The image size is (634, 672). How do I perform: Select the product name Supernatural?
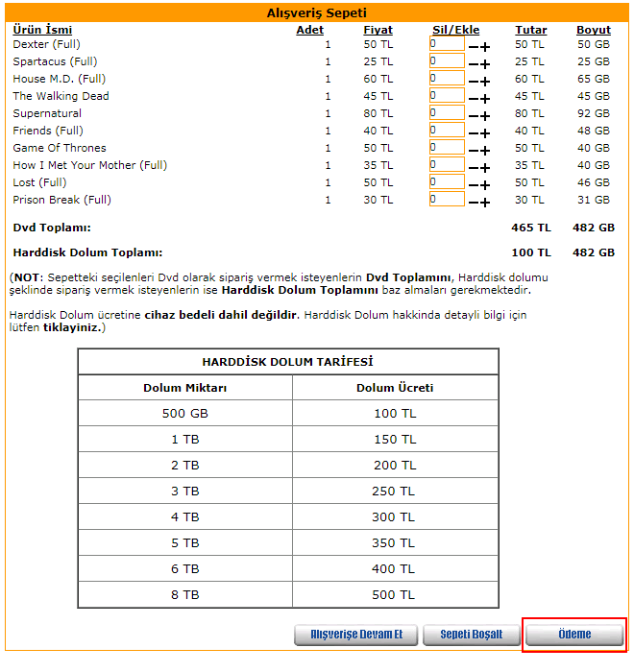tap(47, 113)
